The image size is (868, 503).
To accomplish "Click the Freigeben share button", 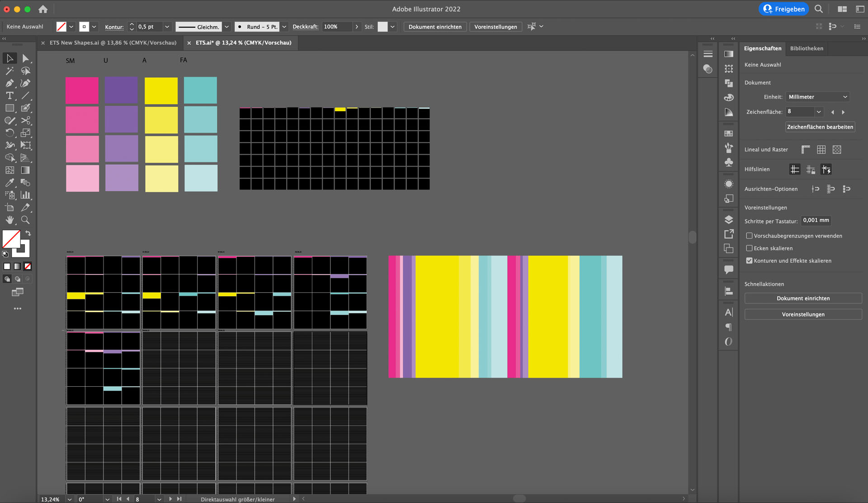I will (784, 9).
